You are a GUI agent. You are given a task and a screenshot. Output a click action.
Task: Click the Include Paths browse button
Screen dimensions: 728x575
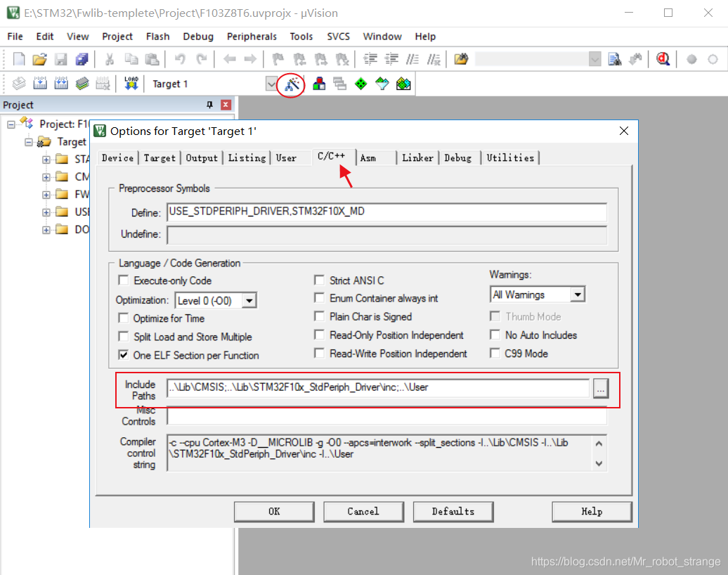pos(600,388)
